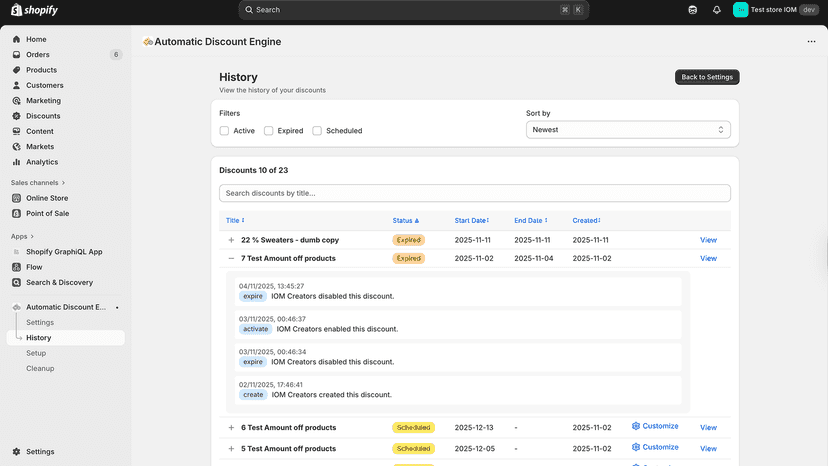
Task: Click the Orders inbox icon
Action: (x=16, y=54)
